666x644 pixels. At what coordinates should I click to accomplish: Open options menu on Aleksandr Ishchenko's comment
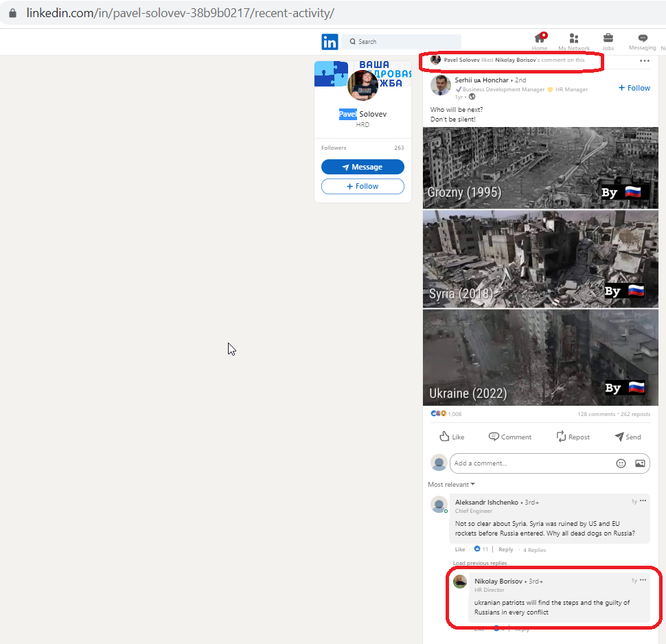click(643, 501)
